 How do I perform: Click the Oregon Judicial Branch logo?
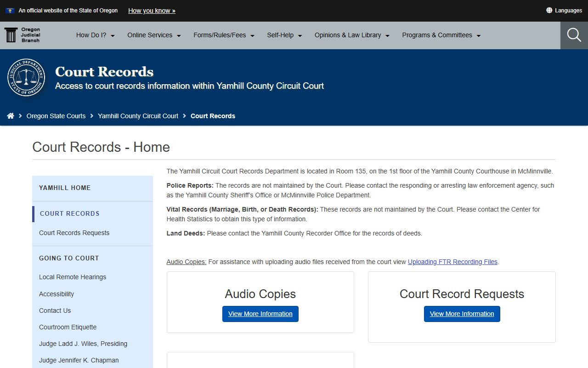[23, 35]
